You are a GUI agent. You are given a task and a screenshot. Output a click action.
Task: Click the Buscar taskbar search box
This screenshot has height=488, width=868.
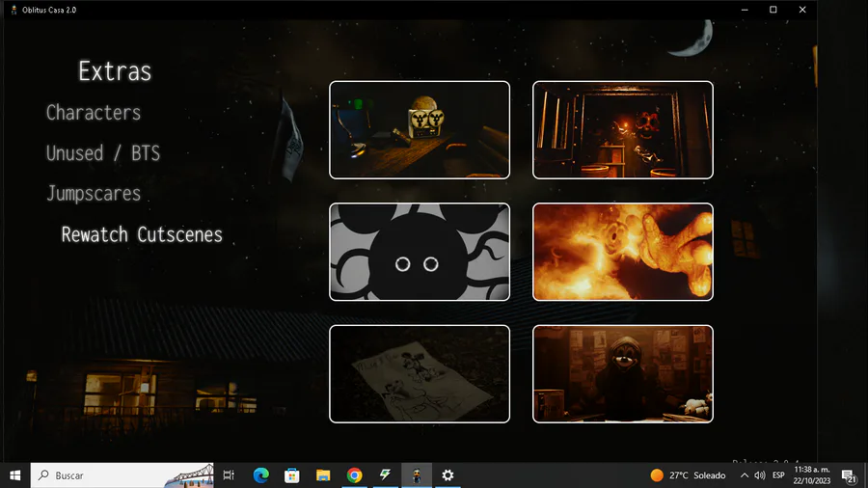tap(122, 475)
